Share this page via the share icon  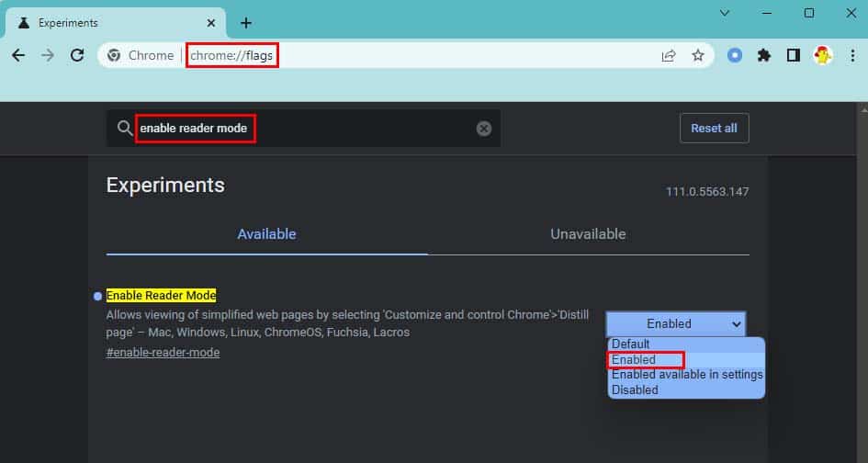pyautogui.click(x=669, y=55)
